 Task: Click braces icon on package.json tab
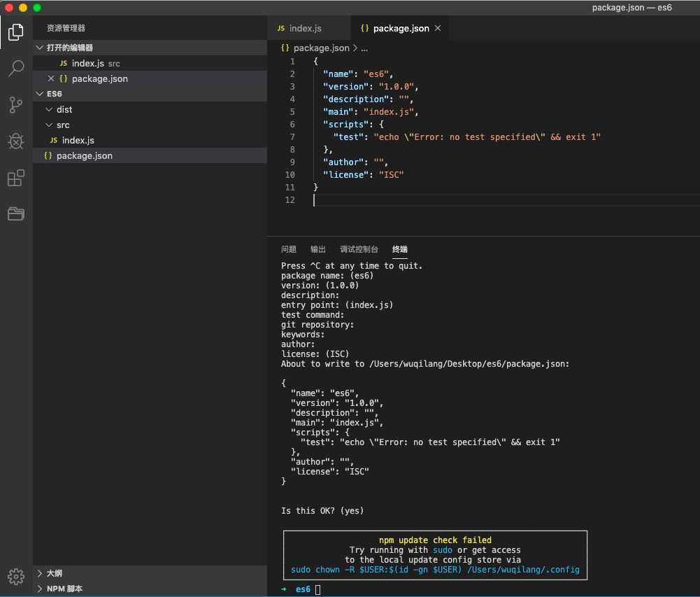364,28
